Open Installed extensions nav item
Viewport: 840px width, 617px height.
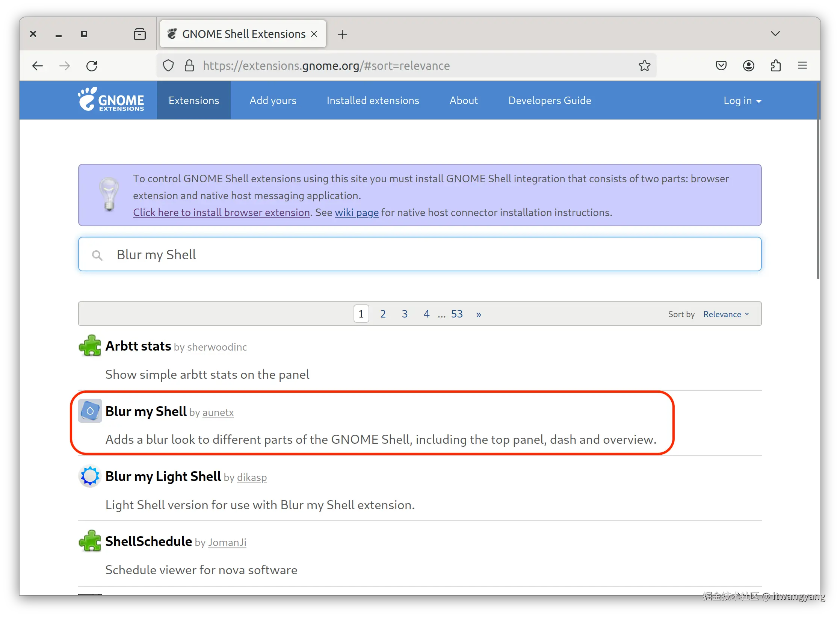click(x=373, y=101)
